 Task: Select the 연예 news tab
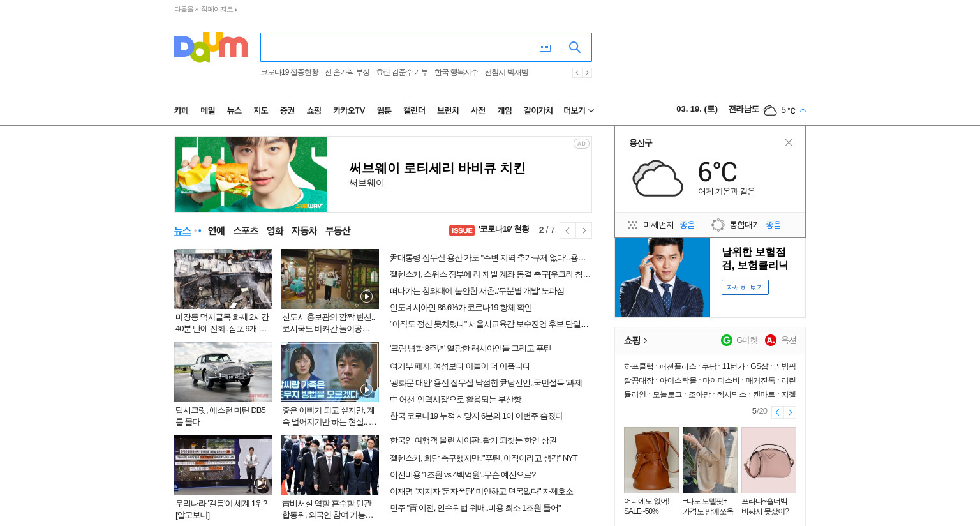[x=216, y=230]
